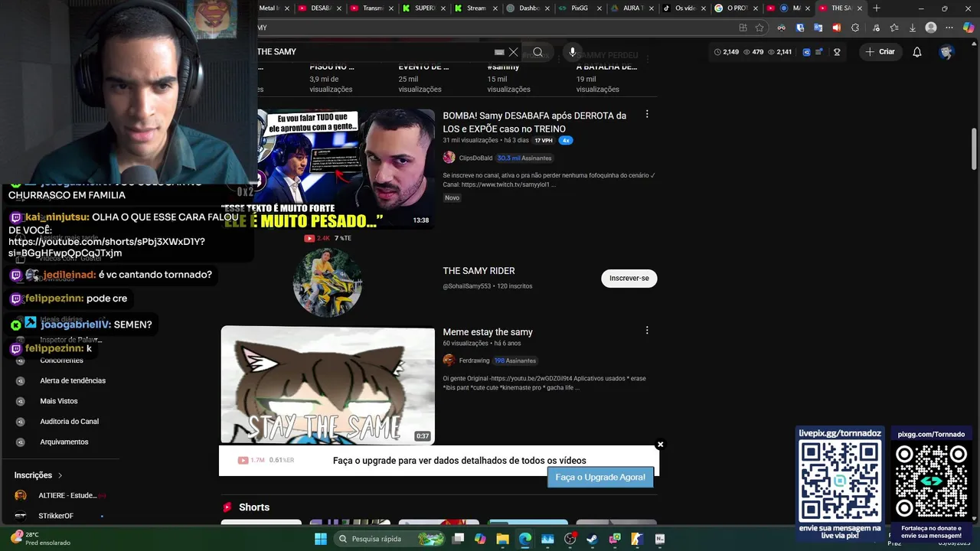
Task: Click Faça o Upgrade Agora button
Action: 600,477
